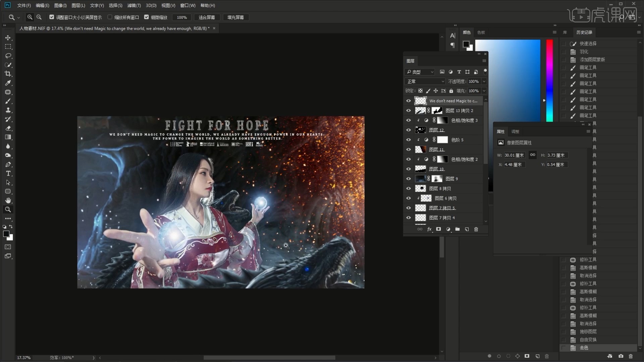Open the blend mode 正常 dropdown
This screenshot has height=362, width=644.
tap(425, 81)
